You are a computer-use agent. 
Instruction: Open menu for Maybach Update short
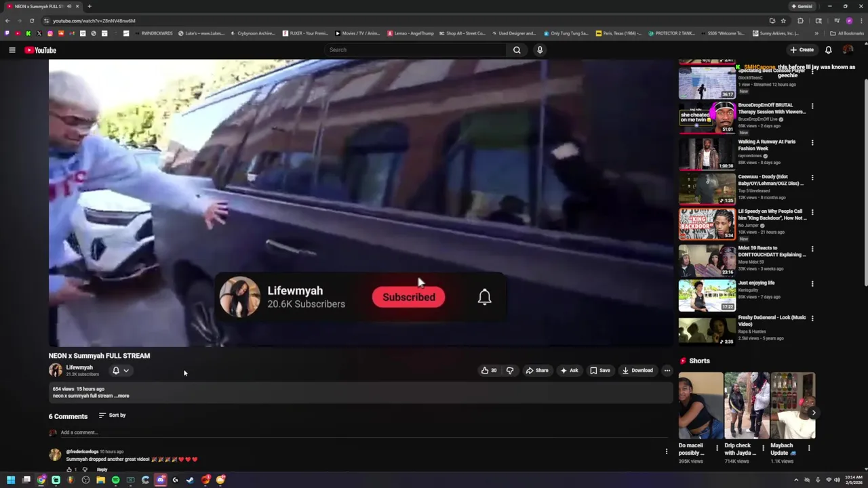[808, 447]
